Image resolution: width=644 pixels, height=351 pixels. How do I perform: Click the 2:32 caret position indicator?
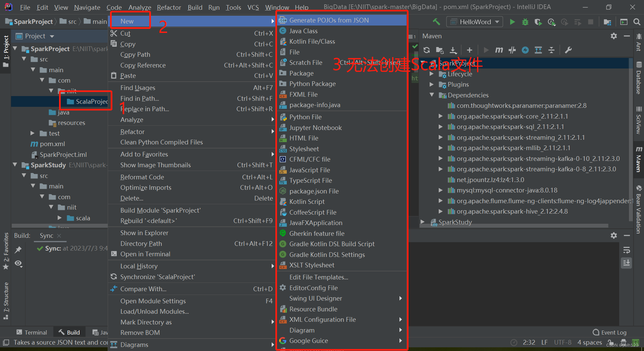point(529,342)
